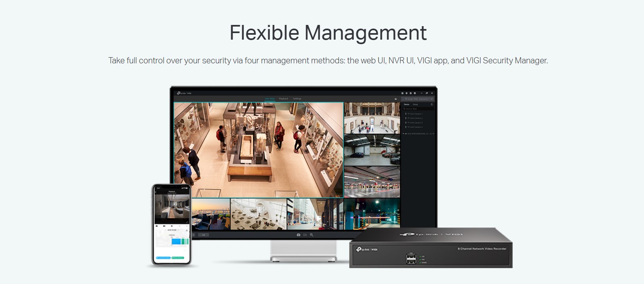Open the LQ stream quality selector
The width and height of the screenshot is (644, 284).
pyautogui.click(x=204, y=235)
